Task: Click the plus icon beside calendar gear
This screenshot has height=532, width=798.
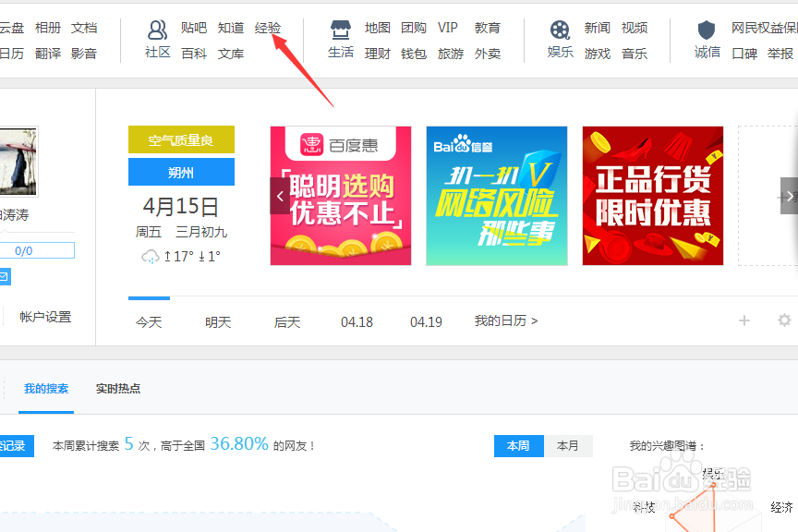Action: click(x=744, y=320)
